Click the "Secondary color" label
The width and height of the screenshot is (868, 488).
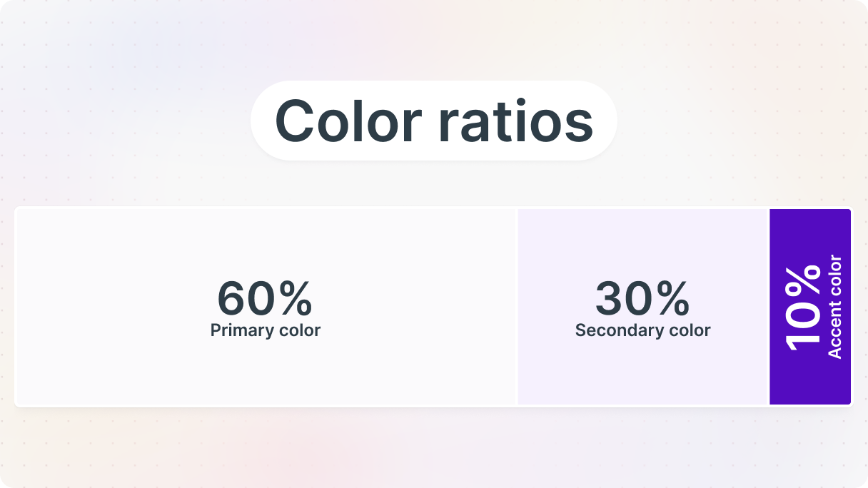coord(642,330)
